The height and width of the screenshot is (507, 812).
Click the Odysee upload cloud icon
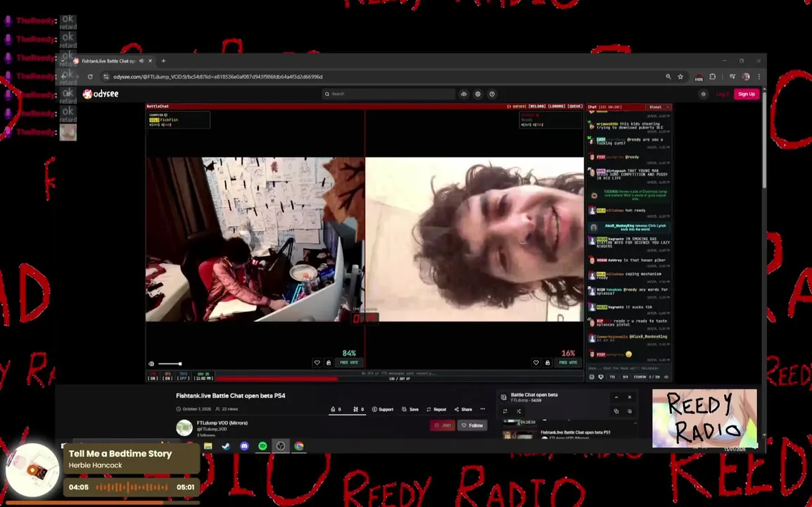pos(464,94)
